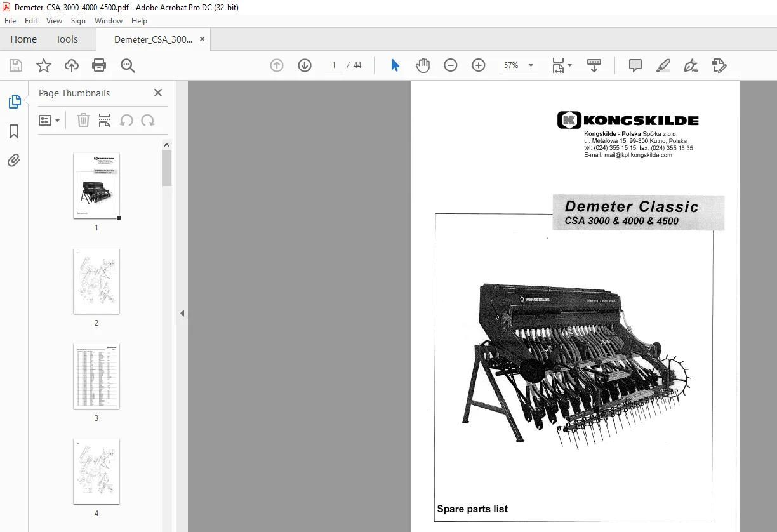The image size is (777, 532).
Task: Delete selected page trash icon
Action: (83, 120)
